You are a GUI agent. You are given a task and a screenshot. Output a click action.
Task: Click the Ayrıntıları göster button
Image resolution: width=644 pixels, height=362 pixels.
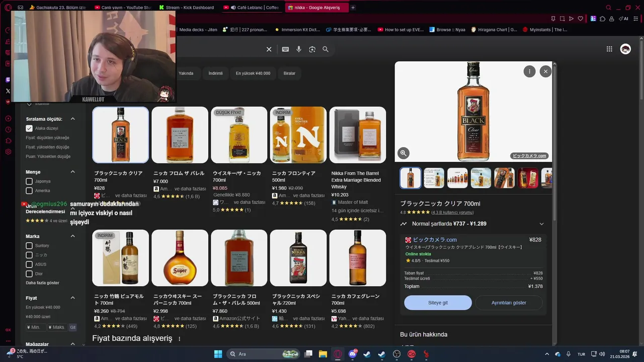pos(509,303)
